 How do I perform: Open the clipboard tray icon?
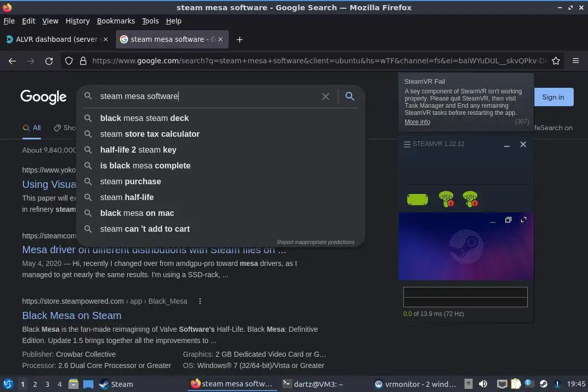click(516, 384)
